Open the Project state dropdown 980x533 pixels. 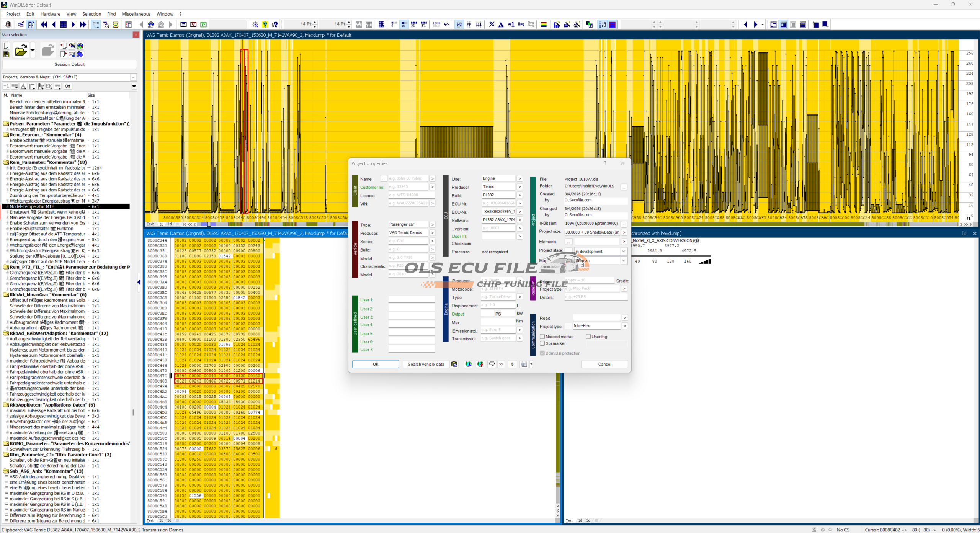tap(623, 252)
